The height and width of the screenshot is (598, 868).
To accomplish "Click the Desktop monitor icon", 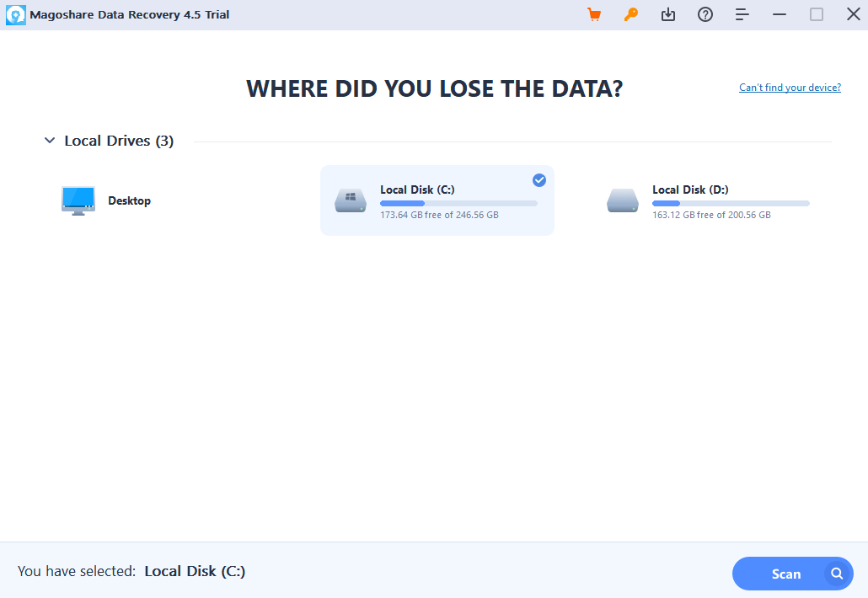I will pos(78,200).
